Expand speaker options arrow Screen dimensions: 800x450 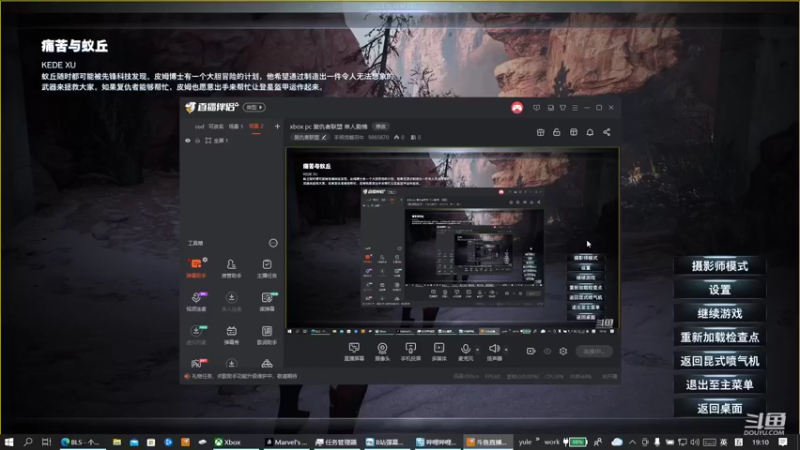tap(506, 349)
